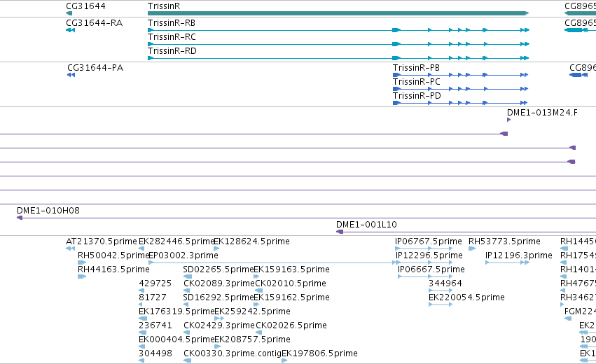Select the TrissinR-PD protein label
This screenshot has width=596, height=364.
417,96
